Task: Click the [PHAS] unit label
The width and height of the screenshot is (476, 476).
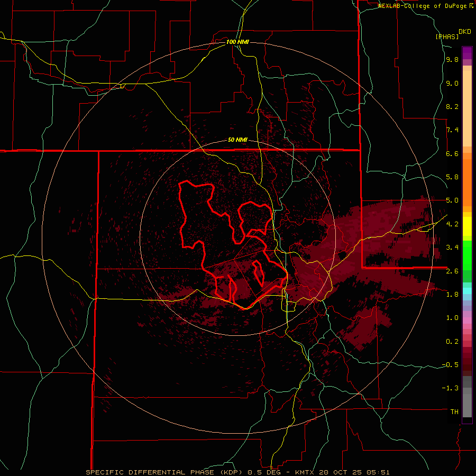Action: tap(447, 36)
